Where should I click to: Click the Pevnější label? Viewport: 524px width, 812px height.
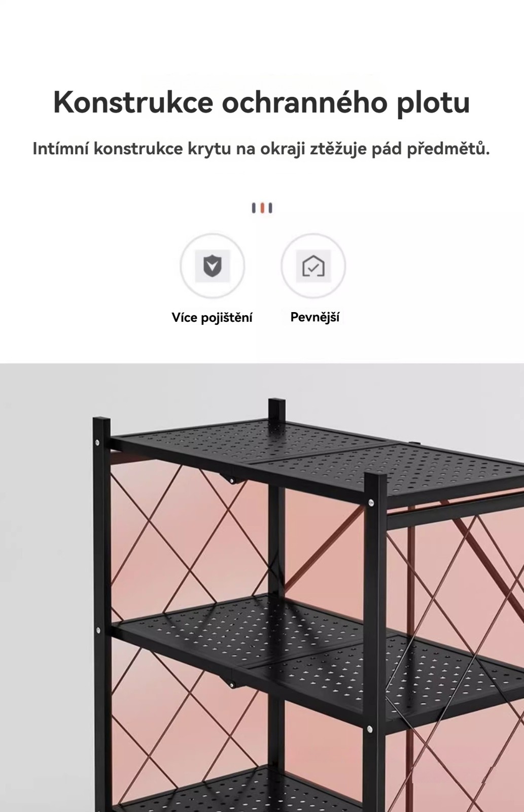[x=315, y=317]
